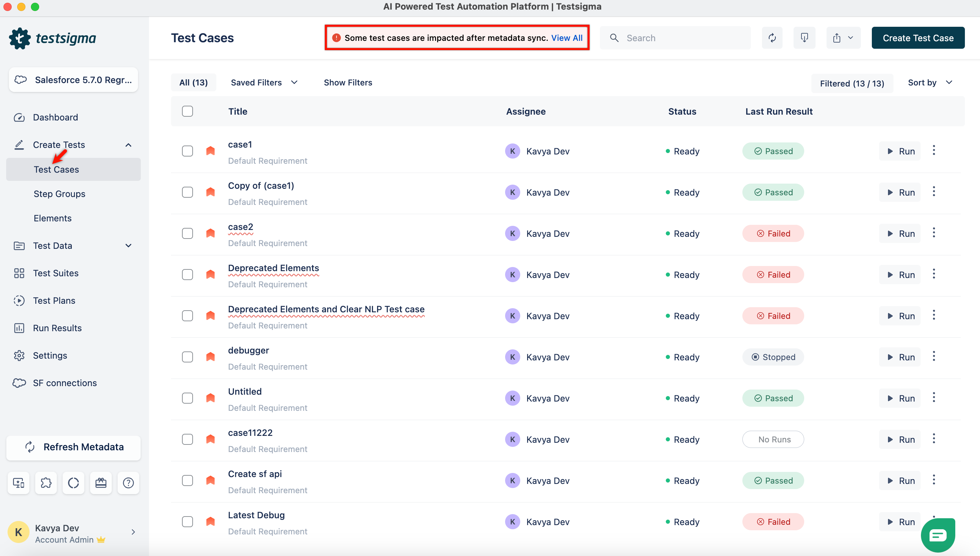This screenshot has height=556, width=980.
Task: Click the Refresh Metadata button
Action: click(x=73, y=447)
